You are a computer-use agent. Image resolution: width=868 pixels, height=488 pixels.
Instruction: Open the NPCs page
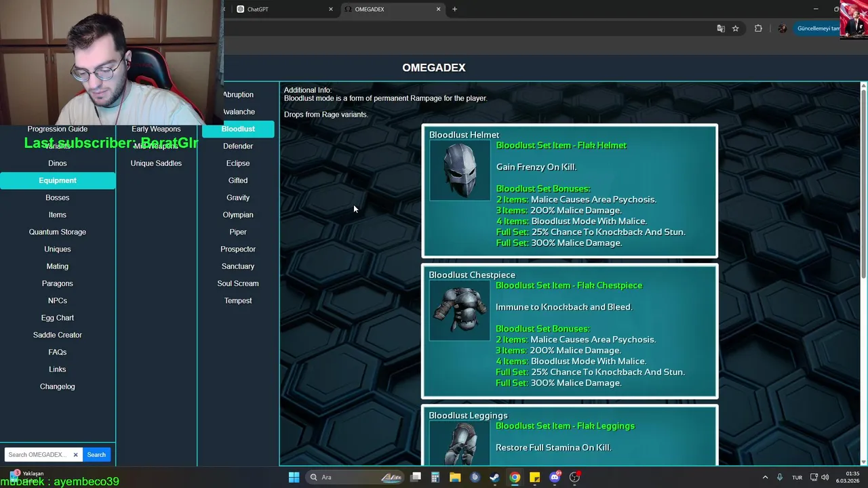[58, 301]
